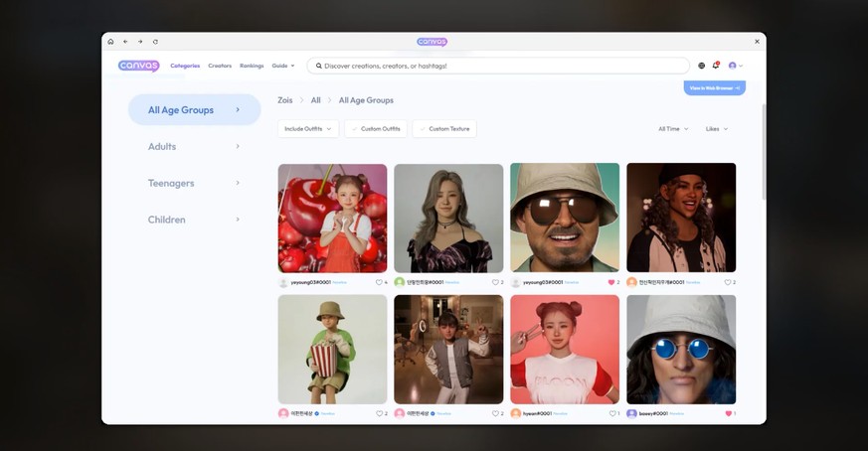Unlike the sunglasses bucket-hat man creation

click(x=611, y=282)
